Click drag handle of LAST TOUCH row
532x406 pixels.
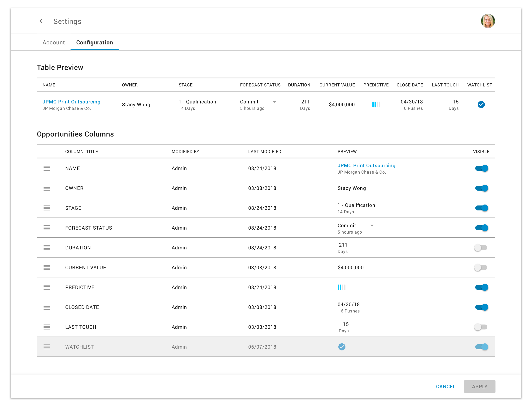[x=47, y=327]
